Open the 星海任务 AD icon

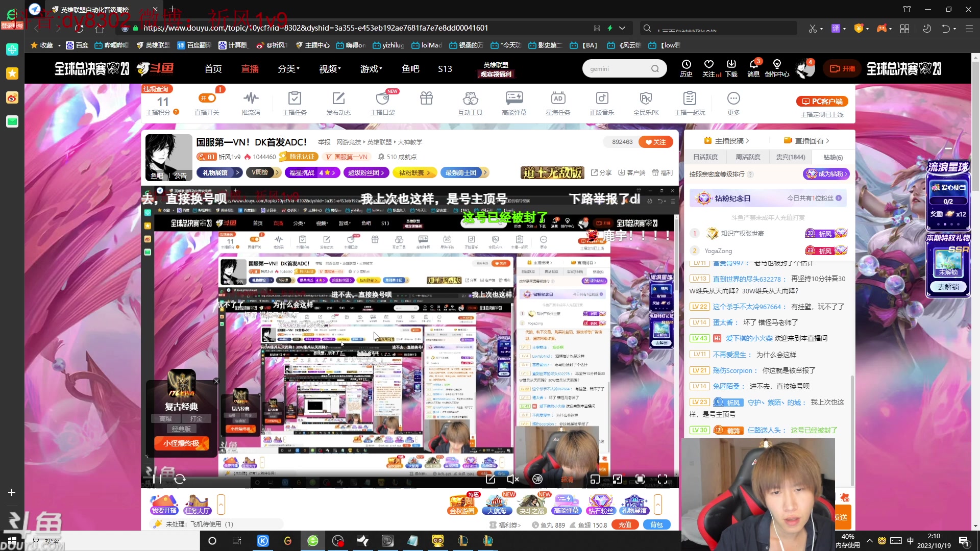(x=558, y=103)
